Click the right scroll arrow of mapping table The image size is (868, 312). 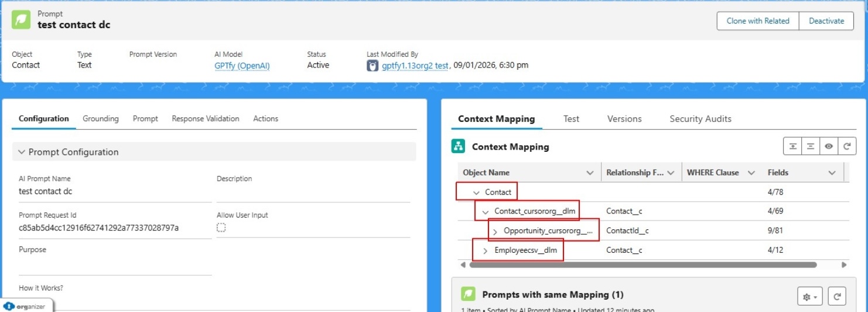click(x=844, y=265)
